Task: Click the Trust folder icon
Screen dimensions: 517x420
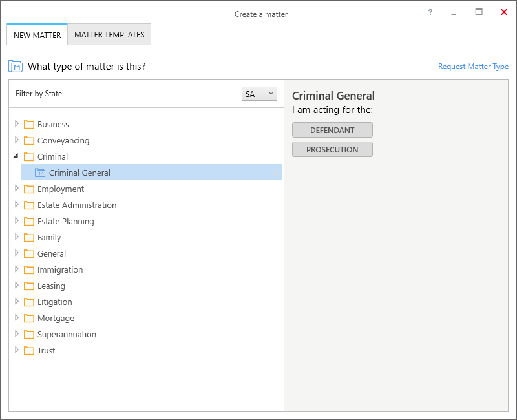Action: point(29,350)
